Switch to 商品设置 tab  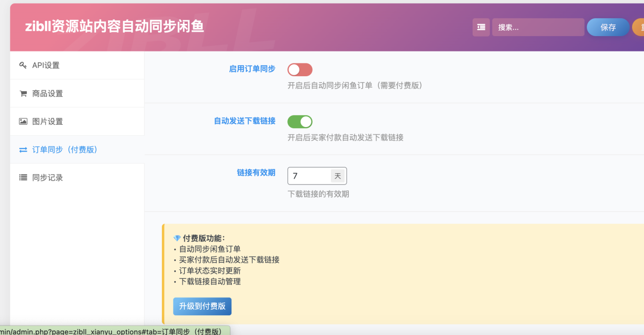(x=48, y=94)
